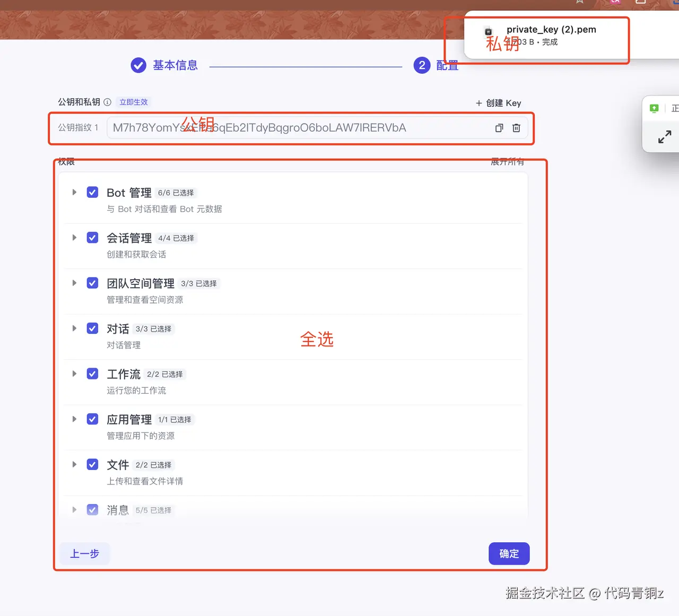679x616 pixels.
Task: Uncheck the 会话管理 permission checkbox
Action: click(x=92, y=238)
